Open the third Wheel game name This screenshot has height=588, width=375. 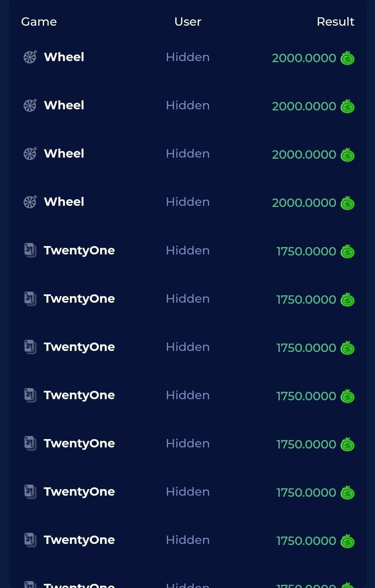pyautogui.click(x=64, y=153)
